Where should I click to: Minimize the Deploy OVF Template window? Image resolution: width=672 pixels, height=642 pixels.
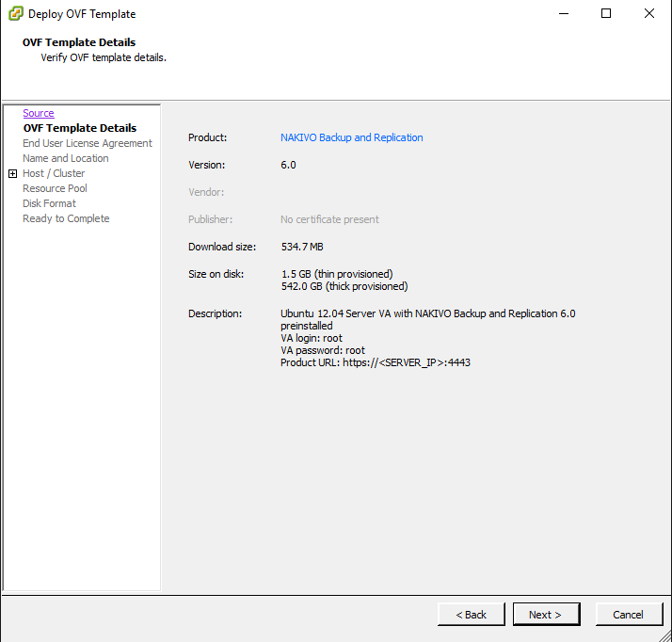(564, 14)
